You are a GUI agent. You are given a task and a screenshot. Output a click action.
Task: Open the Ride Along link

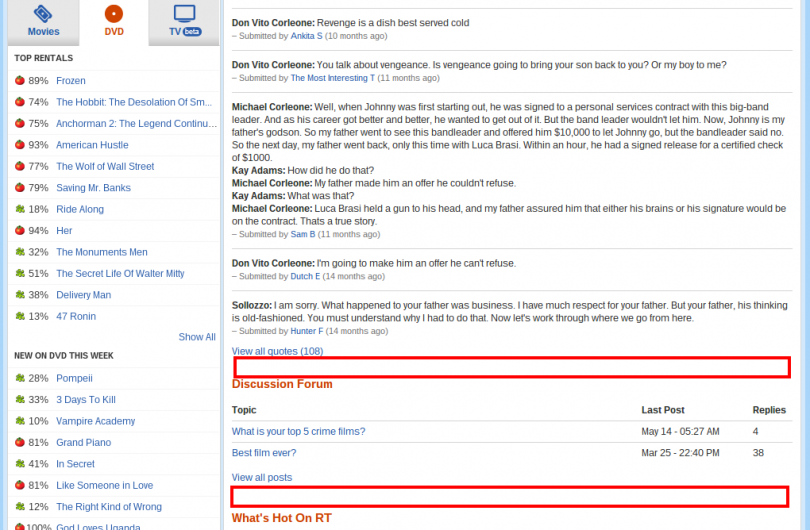(80, 209)
